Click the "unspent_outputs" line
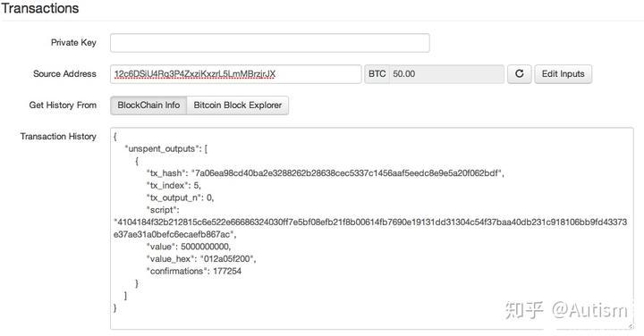The image size is (644, 336). pos(166,149)
